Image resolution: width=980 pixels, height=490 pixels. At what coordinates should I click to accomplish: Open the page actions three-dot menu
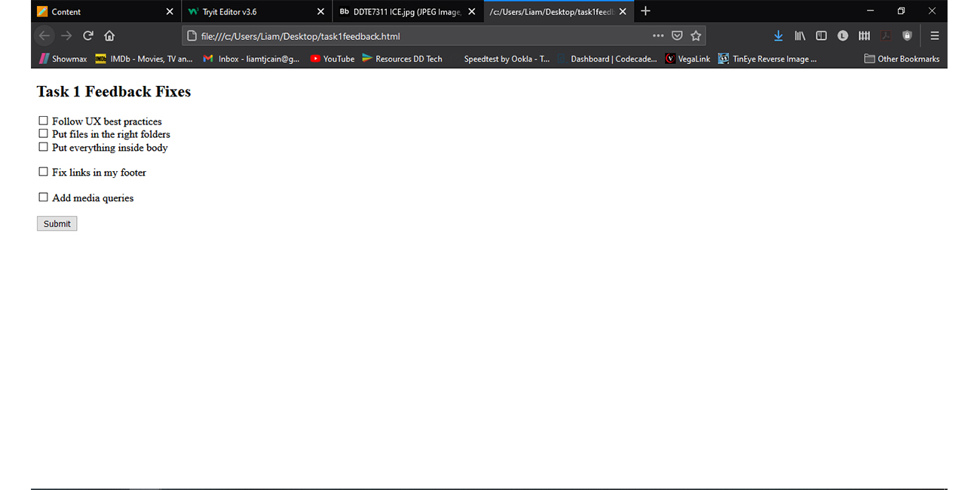658,35
